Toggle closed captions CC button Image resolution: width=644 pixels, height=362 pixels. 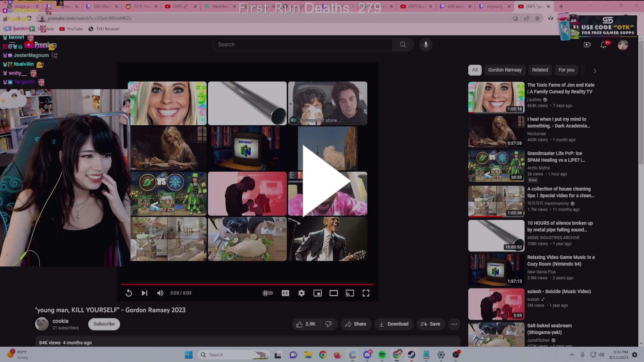click(285, 293)
